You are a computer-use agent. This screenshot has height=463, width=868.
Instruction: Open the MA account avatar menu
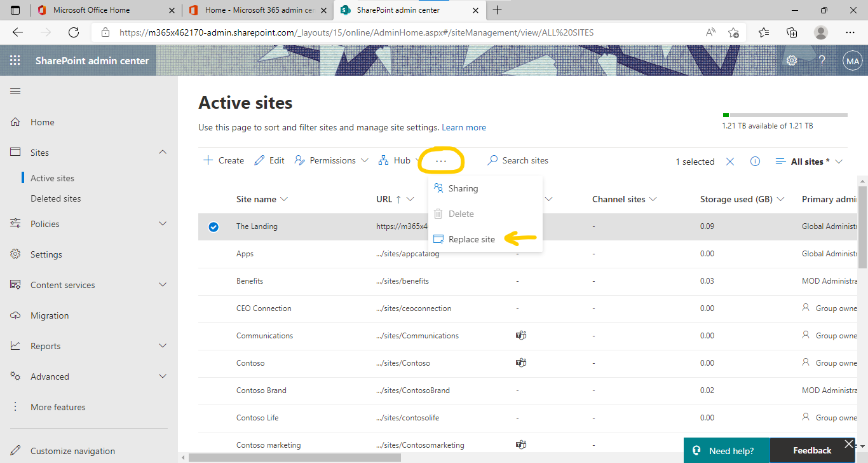852,60
